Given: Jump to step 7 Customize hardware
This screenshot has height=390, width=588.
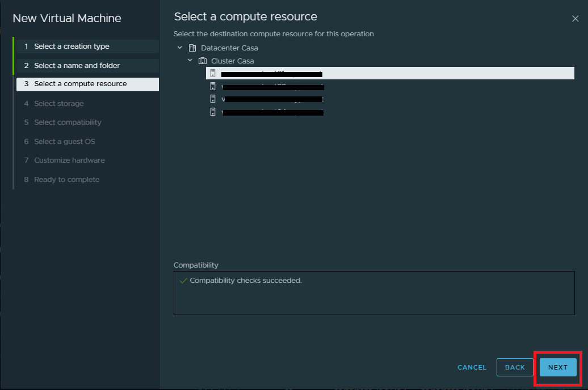Looking at the screenshot, I should pos(69,160).
